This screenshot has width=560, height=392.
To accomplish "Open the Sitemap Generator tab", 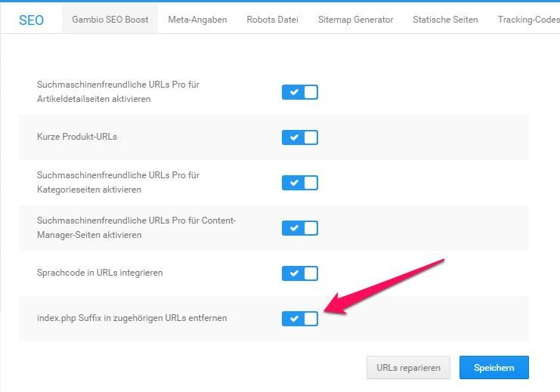I will click(x=355, y=20).
